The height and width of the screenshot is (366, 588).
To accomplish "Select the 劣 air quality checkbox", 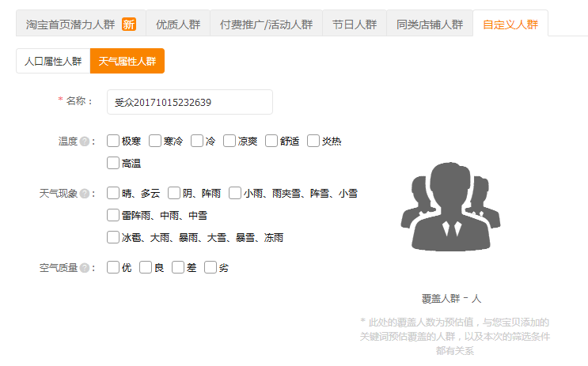I will point(211,268).
